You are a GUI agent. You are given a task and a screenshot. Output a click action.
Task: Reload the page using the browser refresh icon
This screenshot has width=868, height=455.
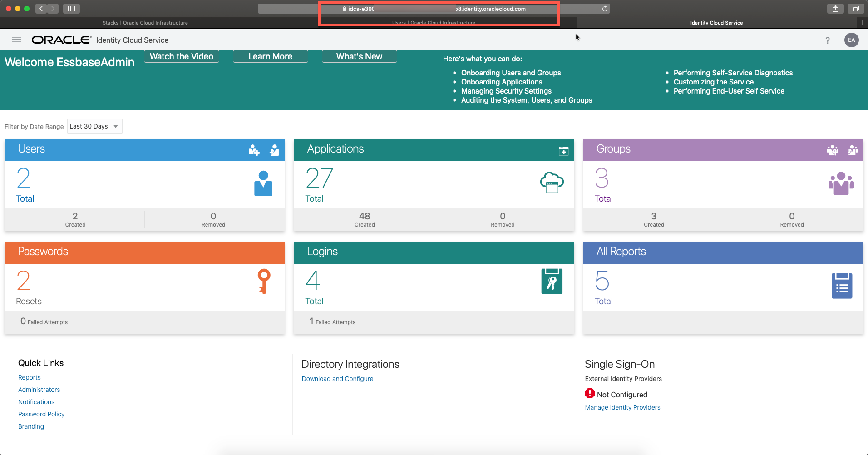605,9
